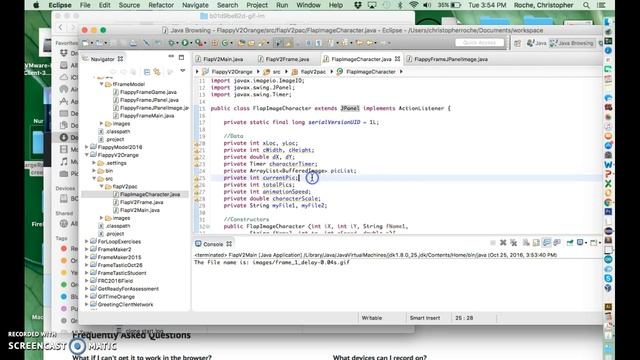Open FlapV2Main.java in Navigator tree
The height and width of the screenshot is (360, 640).
[x=140, y=210]
